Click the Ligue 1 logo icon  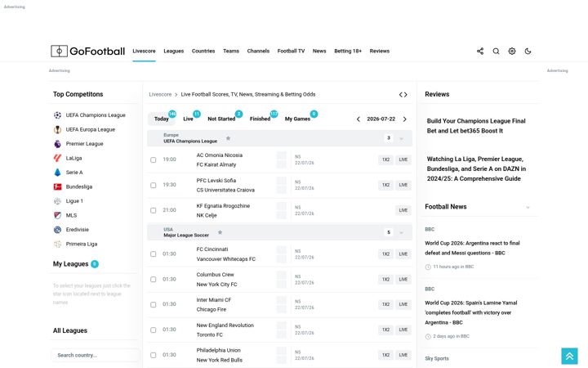[57, 201]
